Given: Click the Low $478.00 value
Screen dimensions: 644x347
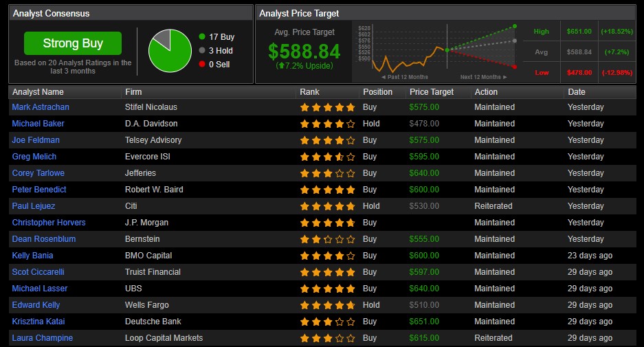Looking at the screenshot, I should coord(579,72).
